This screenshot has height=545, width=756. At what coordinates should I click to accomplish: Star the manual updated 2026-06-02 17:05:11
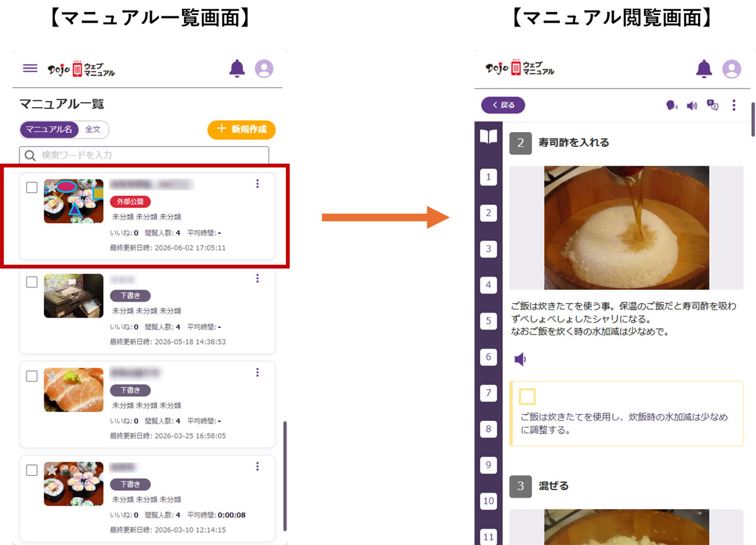click(52, 188)
